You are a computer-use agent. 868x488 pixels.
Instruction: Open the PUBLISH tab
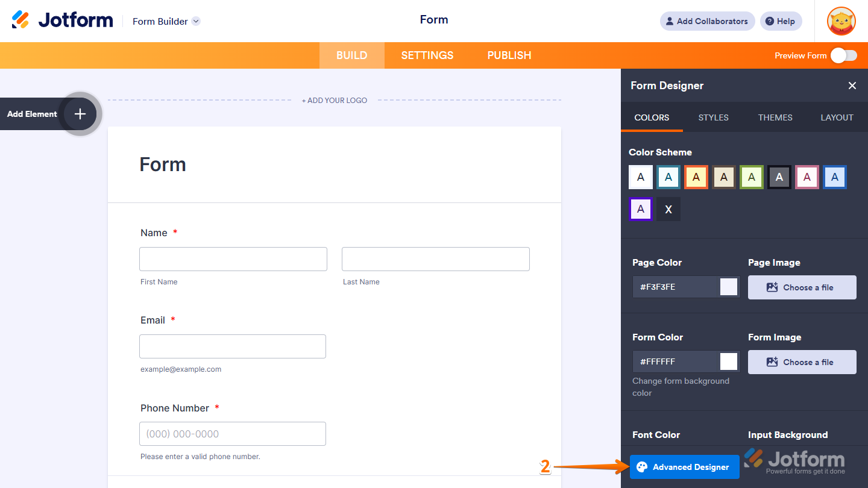point(509,55)
